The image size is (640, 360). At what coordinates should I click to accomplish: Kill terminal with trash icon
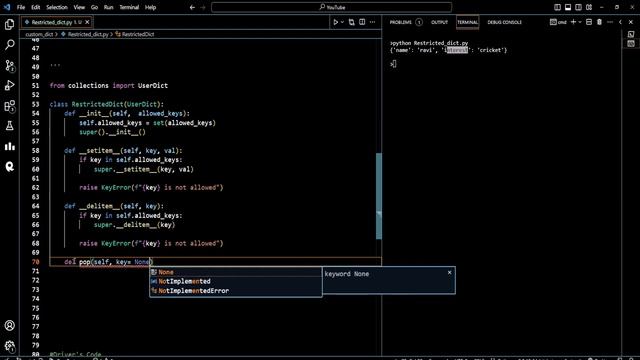(x=599, y=22)
